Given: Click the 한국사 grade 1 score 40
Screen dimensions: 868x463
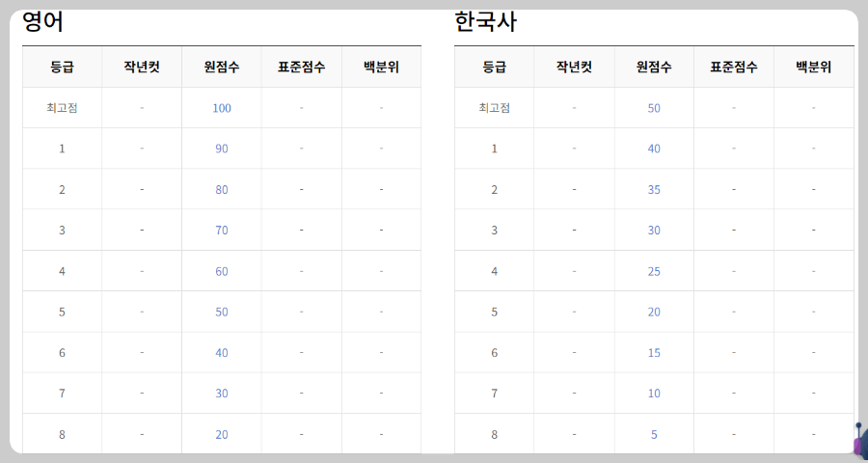Looking at the screenshot, I should (x=654, y=149).
